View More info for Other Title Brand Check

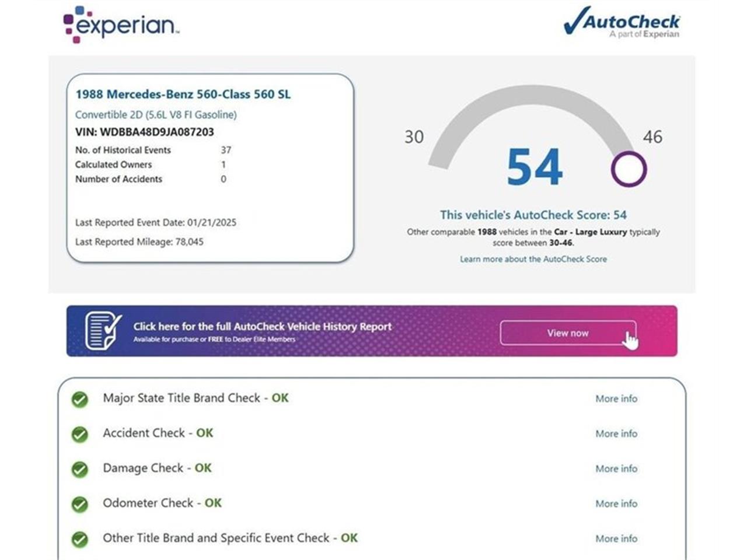(616, 539)
